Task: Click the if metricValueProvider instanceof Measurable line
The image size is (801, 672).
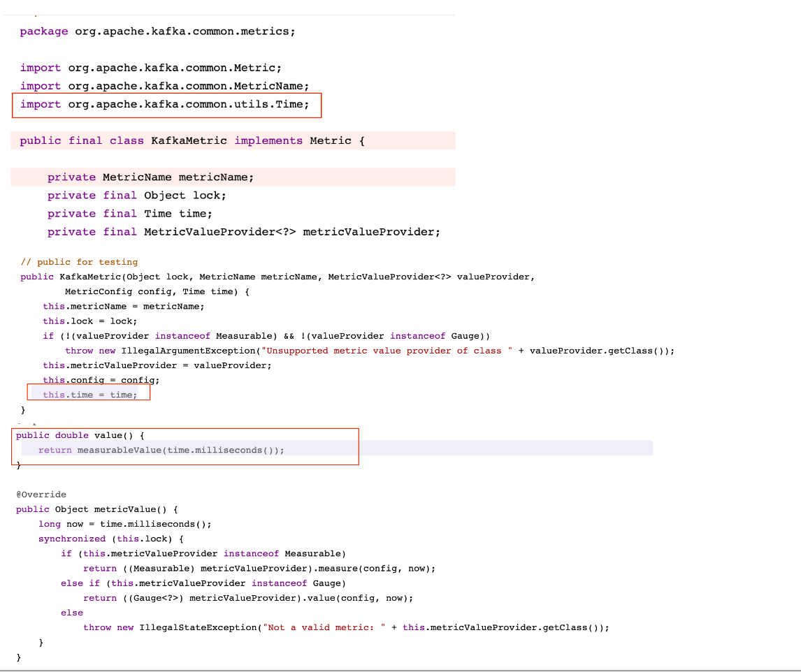Action: pos(203,553)
